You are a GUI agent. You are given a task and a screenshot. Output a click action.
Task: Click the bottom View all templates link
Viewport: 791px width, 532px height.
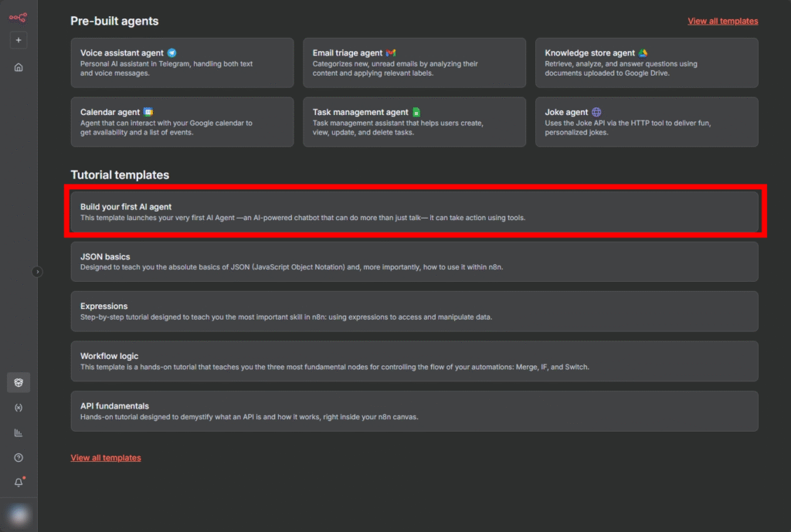(106, 458)
